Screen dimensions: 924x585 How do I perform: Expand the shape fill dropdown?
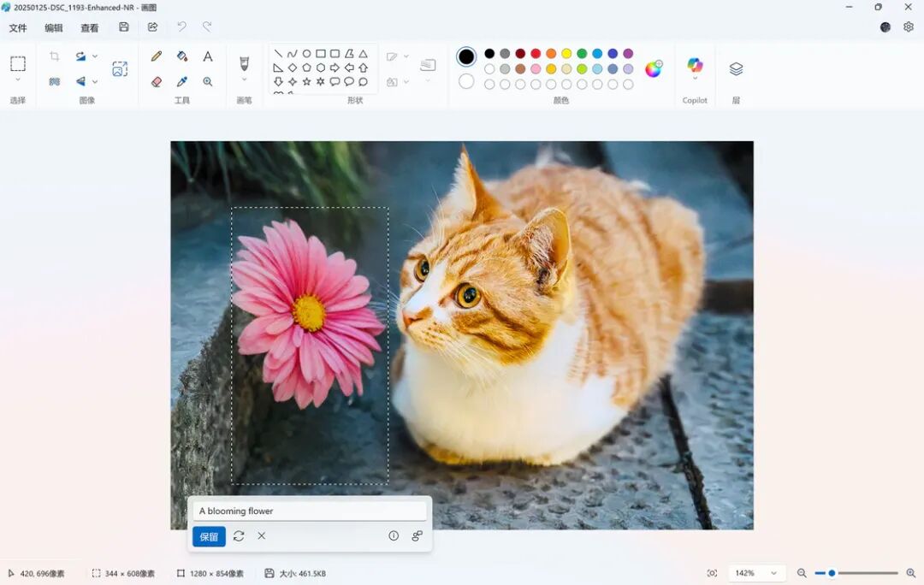pyautogui.click(x=406, y=82)
